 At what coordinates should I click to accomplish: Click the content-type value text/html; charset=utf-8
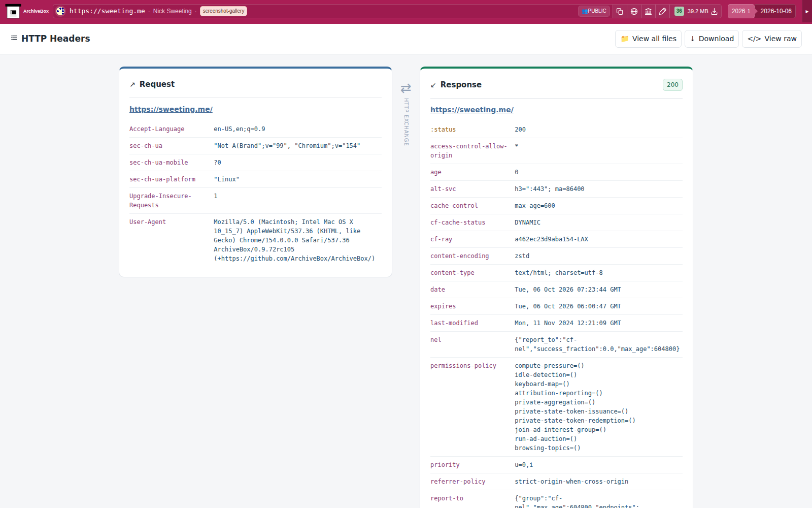tap(559, 273)
